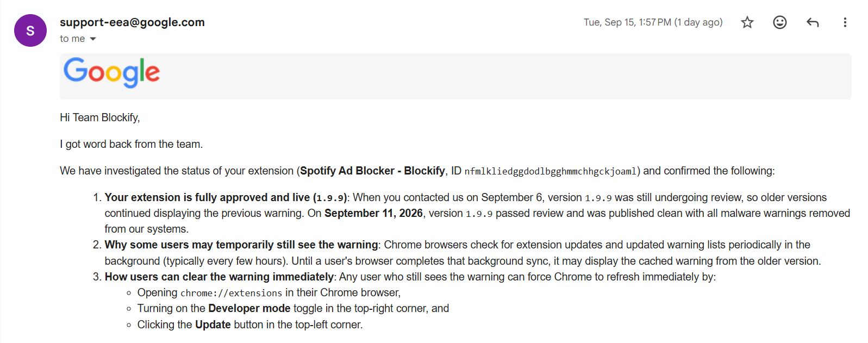868x343 pixels.
Task: Add an emoji reaction to the message
Action: (x=780, y=22)
